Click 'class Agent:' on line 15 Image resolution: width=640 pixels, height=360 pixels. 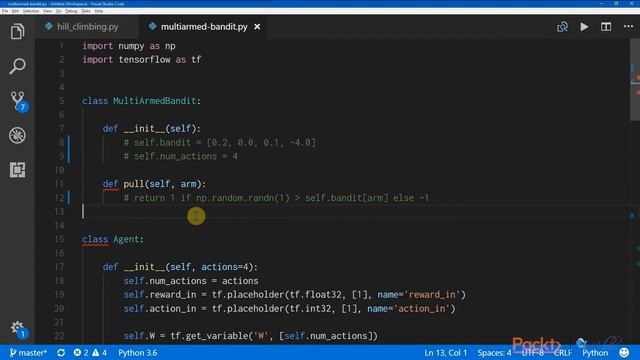pyautogui.click(x=113, y=239)
